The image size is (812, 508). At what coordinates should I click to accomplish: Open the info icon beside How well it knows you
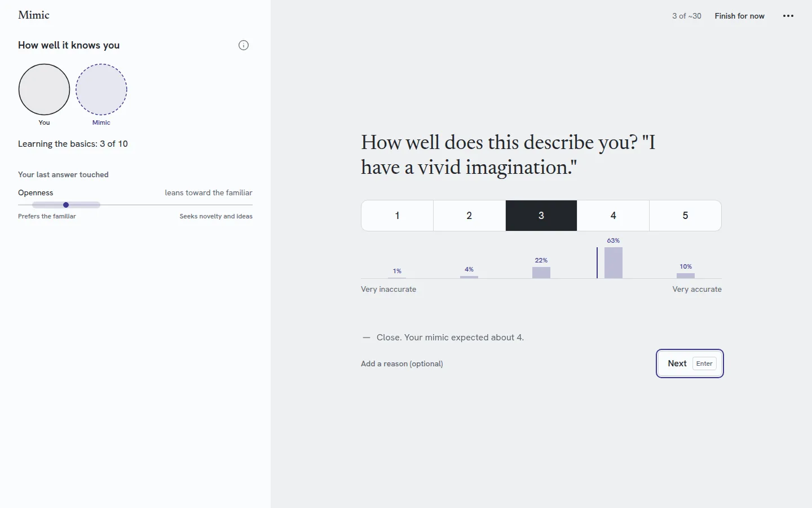(x=244, y=45)
